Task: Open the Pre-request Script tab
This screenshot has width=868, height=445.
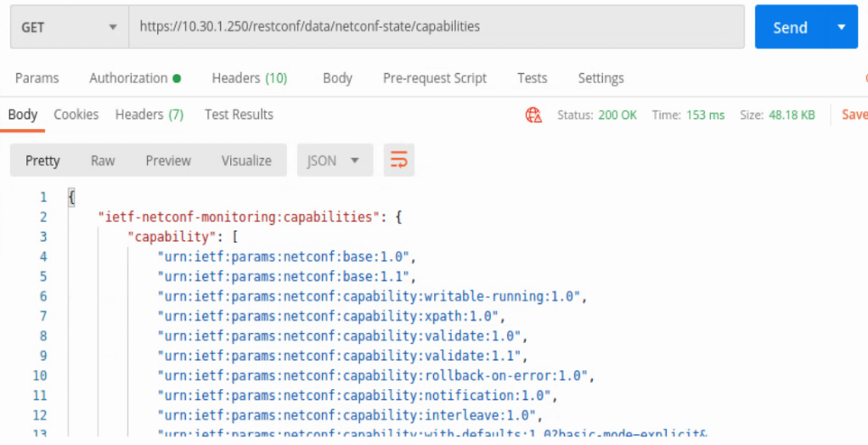Action: pos(434,78)
